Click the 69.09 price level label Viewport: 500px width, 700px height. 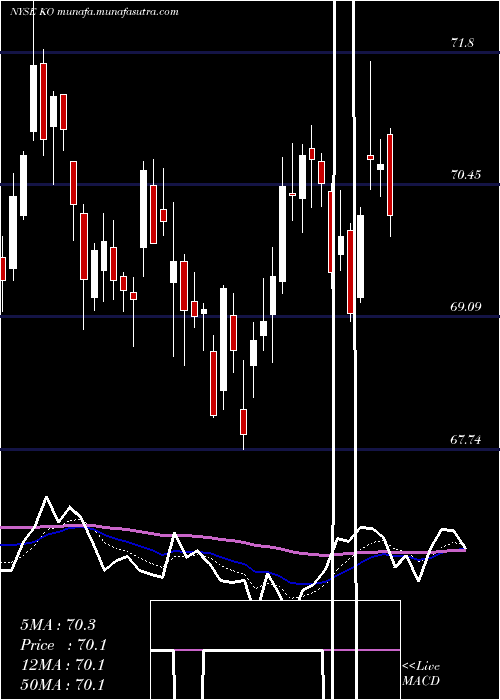click(466, 307)
